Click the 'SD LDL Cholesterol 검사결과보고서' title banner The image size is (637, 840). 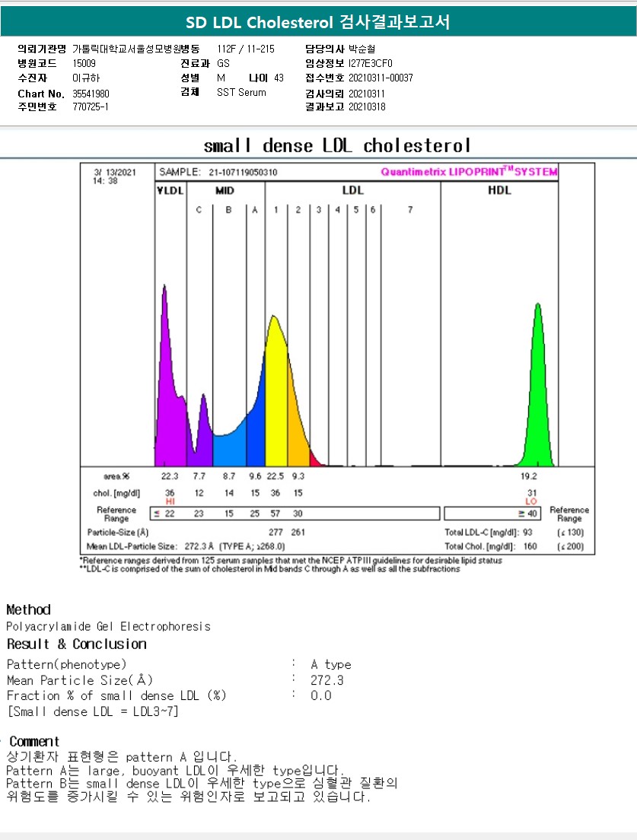[318, 22]
